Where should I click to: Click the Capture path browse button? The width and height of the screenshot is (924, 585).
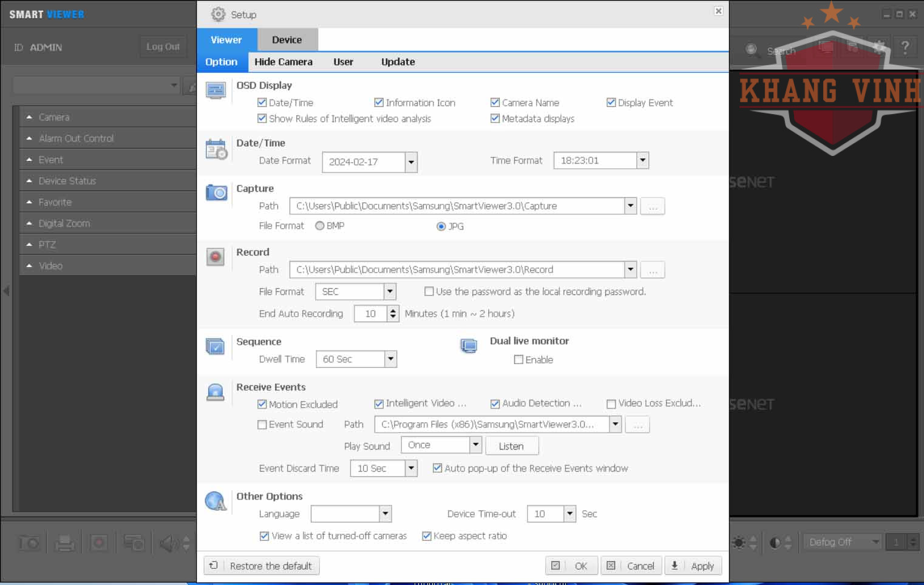pyautogui.click(x=653, y=206)
